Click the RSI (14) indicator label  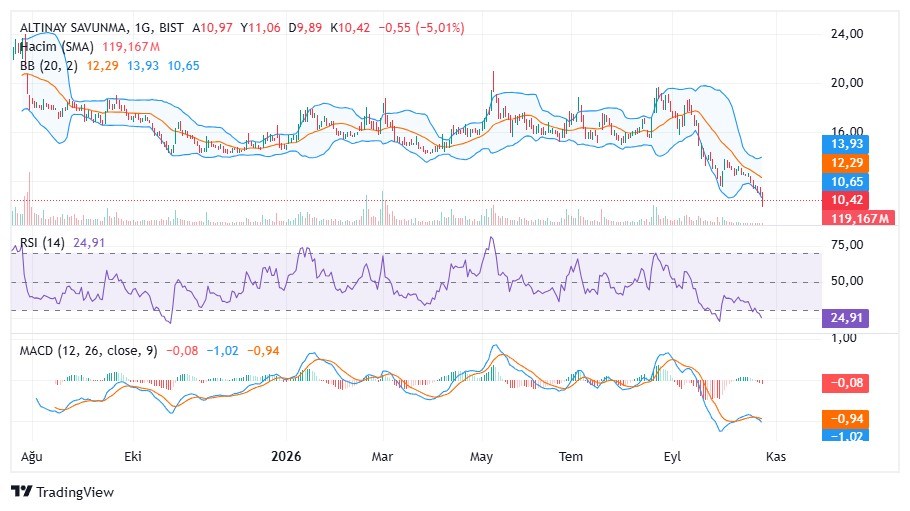pyautogui.click(x=42, y=242)
